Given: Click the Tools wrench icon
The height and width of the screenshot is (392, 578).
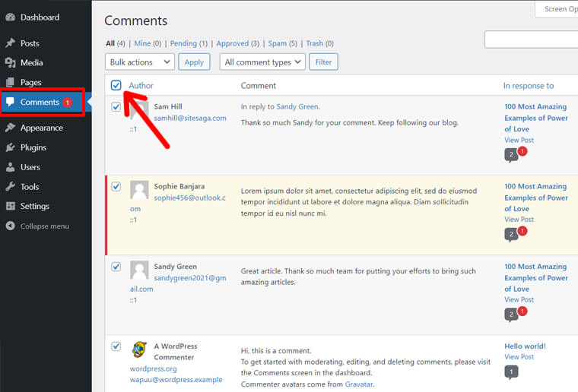Looking at the screenshot, I should pos(11,187).
